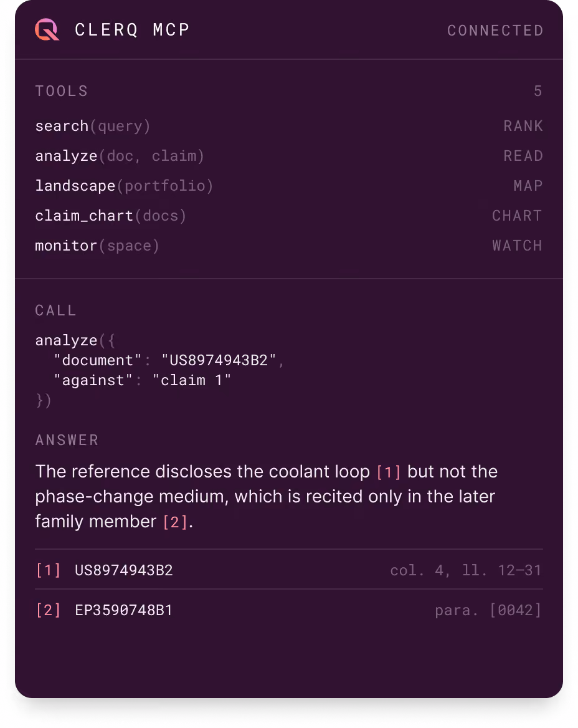Click the WATCH tag
Screen dimensions: 578x728
tap(517, 246)
